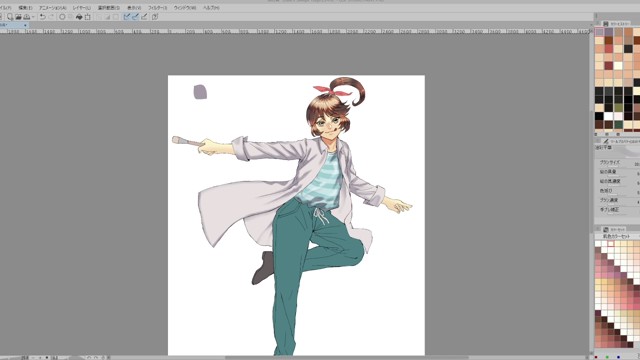Image resolution: width=640 pixels, height=360 pixels.
Task: Redo the last undone action
Action: pos(51,17)
